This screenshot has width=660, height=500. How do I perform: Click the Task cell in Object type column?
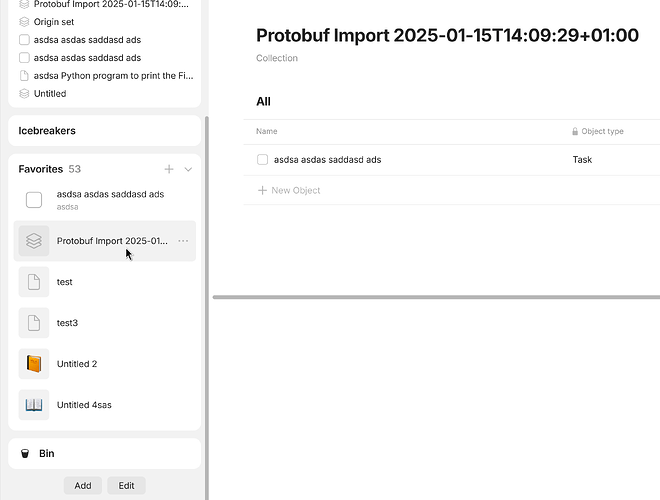(582, 160)
